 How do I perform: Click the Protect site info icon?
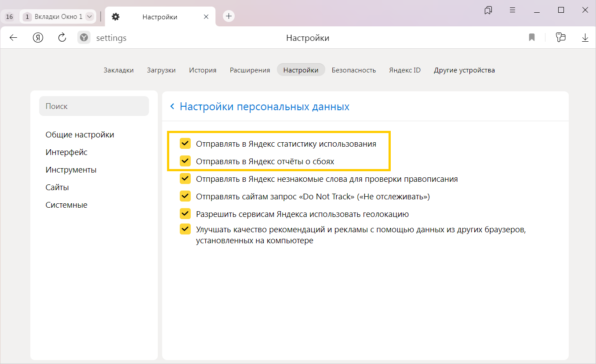click(84, 38)
